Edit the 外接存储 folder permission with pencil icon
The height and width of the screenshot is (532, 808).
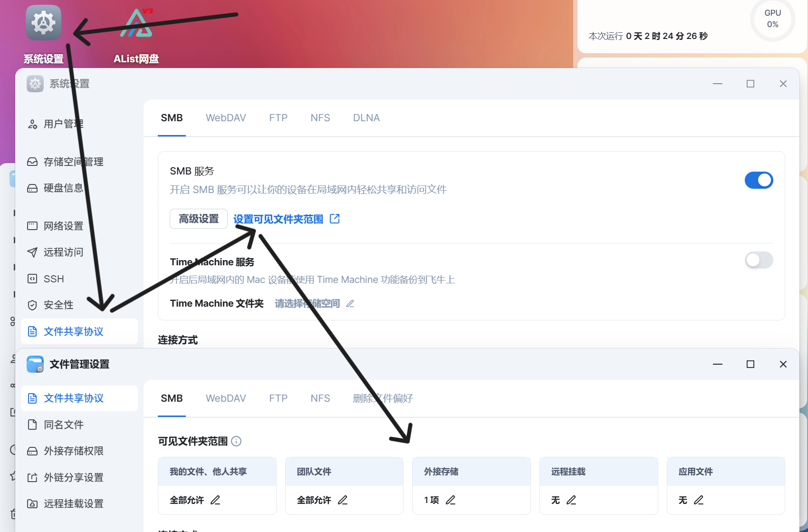pyautogui.click(x=451, y=500)
